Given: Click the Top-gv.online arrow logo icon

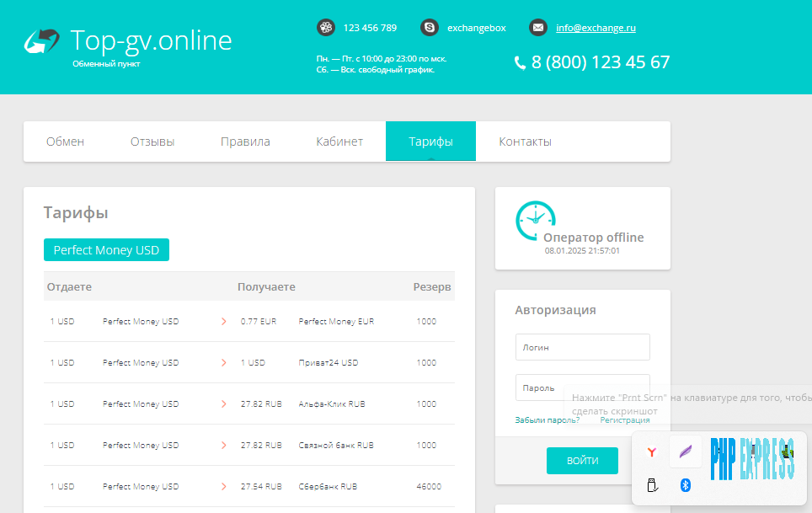Looking at the screenshot, I should 41,41.
